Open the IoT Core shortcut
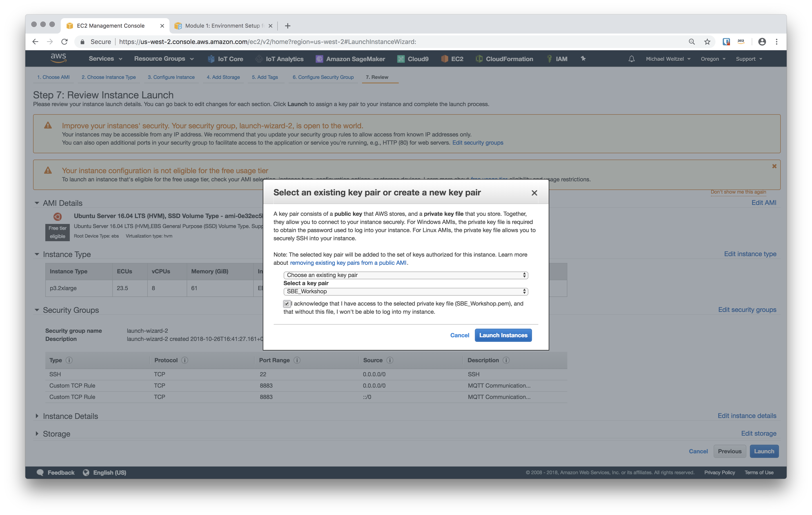 225,59
